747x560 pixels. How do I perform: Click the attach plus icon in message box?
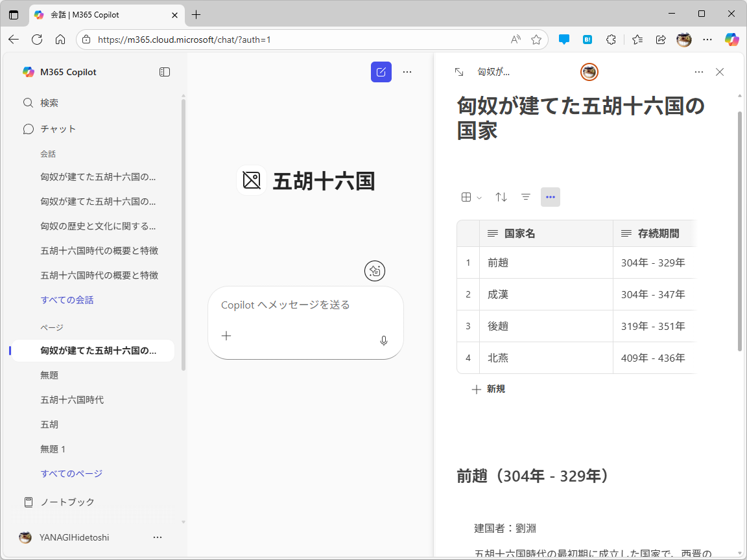tap(226, 336)
